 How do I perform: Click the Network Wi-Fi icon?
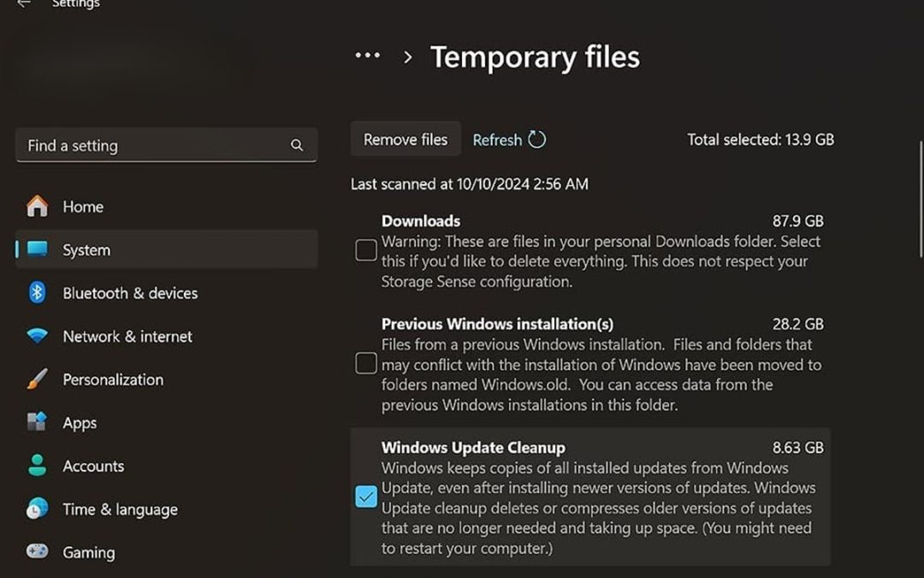click(x=37, y=337)
